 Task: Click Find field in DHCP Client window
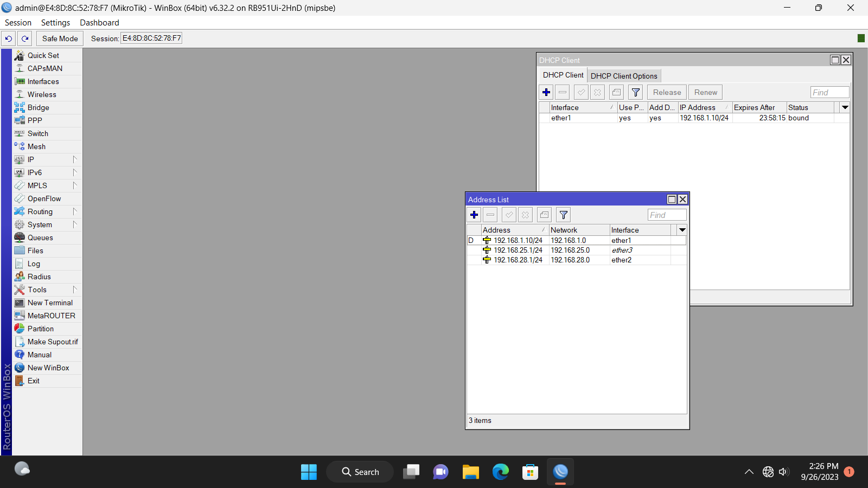click(x=829, y=92)
